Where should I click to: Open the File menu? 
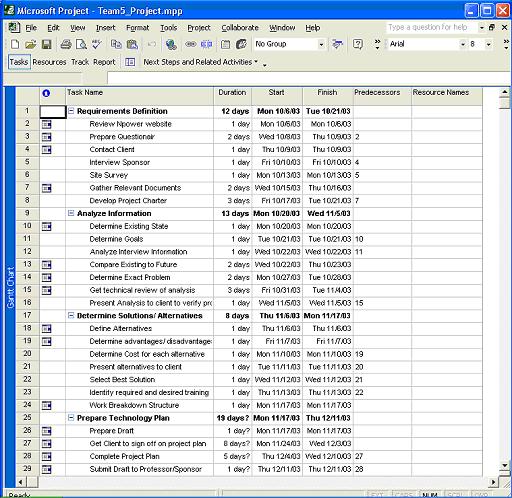click(x=31, y=28)
